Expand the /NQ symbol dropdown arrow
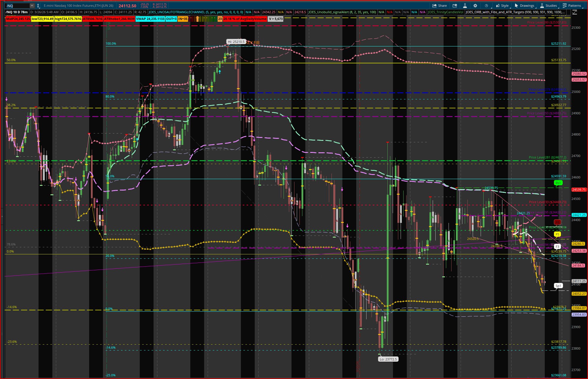 [x=32, y=6]
